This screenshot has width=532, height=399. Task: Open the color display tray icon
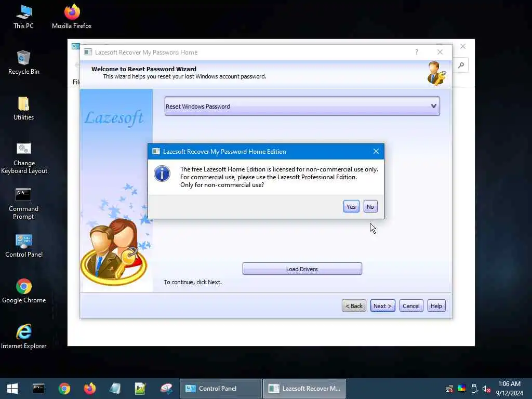click(x=462, y=389)
